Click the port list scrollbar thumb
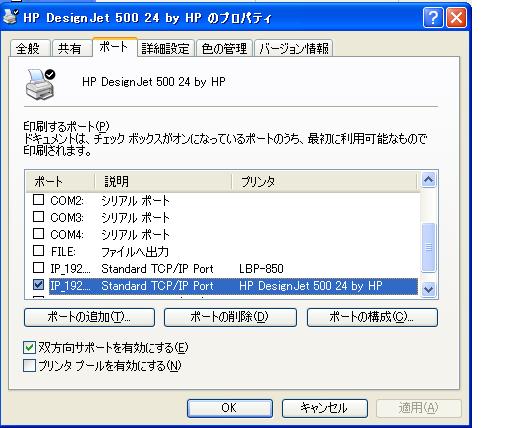This screenshot has height=428, width=512. tap(428, 247)
